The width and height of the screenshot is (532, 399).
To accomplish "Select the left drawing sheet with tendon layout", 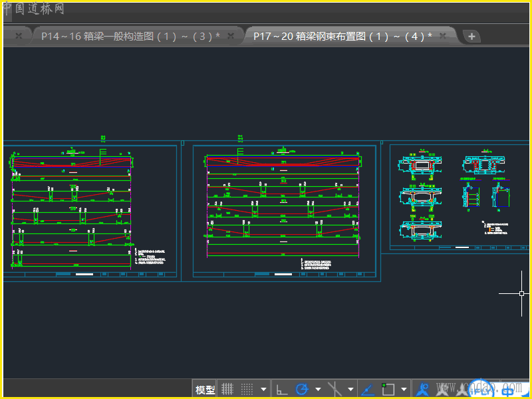I will (90, 211).
